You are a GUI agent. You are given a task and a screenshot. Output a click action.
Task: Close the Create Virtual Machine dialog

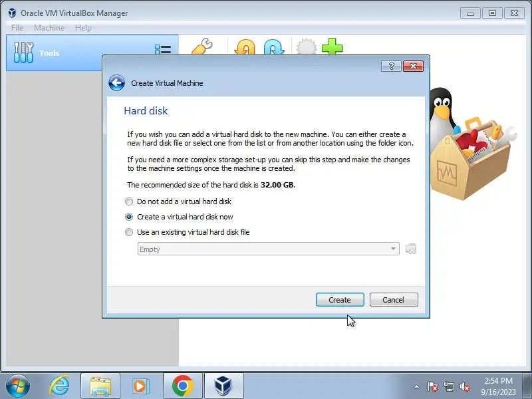[x=413, y=66]
